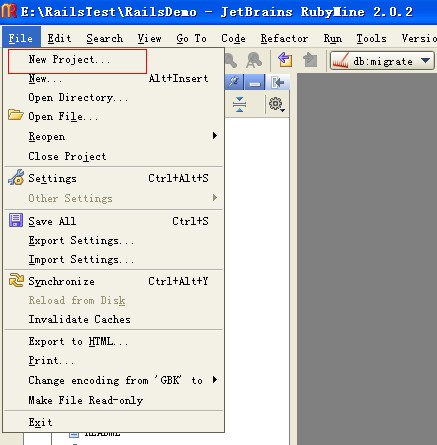Click the navigate back arrow toolbar icon
437x445 pixels.
pyautogui.click(x=285, y=60)
